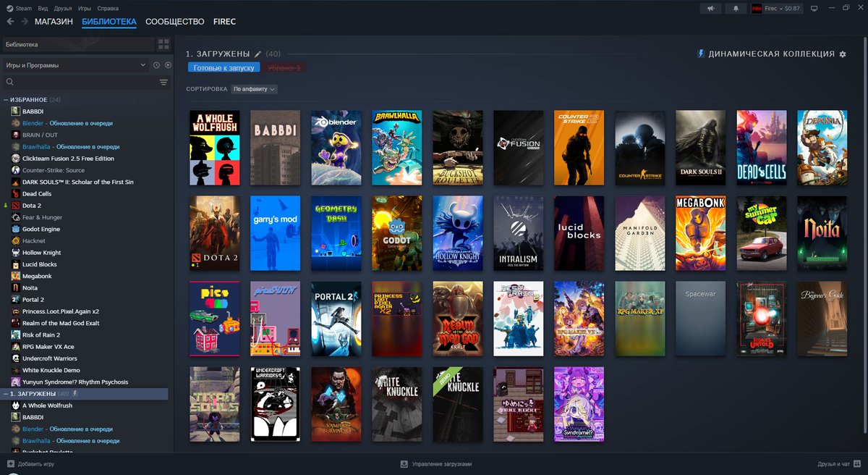Open the По алфавиту sort dropdown

point(254,89)
